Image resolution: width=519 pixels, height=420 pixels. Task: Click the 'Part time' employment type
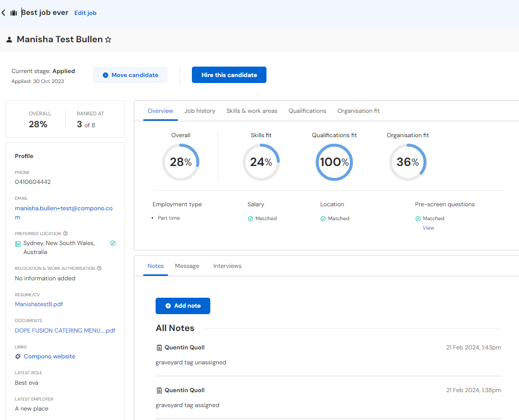(x=169, y=218)
